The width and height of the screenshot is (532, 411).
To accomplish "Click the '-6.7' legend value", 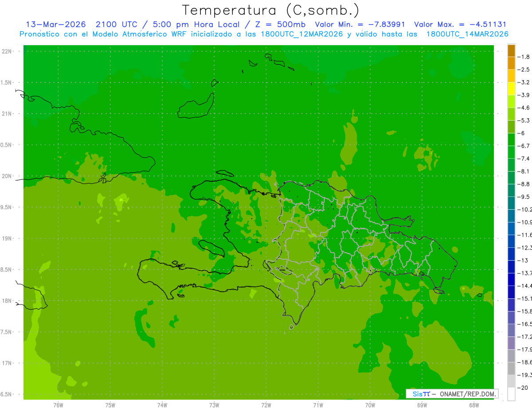I will click(524, 146).
